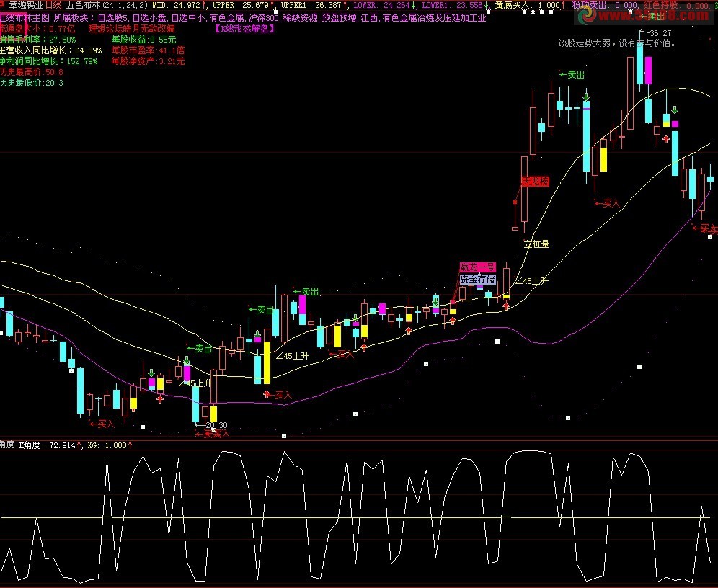Click the MID: 24.972 value
This screenshot has width=718, height=588.
pyautogui.click(x=177, y=5)
